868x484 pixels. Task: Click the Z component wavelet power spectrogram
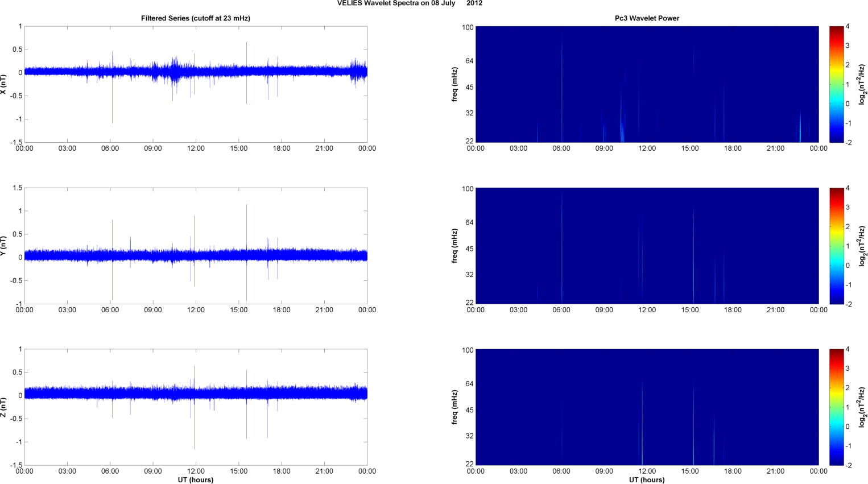click(x=647, y=407)
